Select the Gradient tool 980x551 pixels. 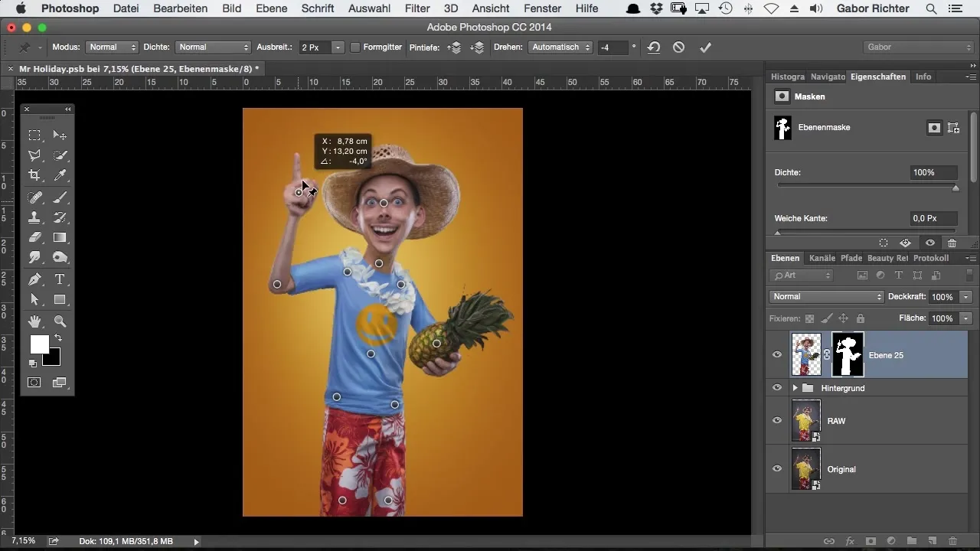tap(60, 237)
